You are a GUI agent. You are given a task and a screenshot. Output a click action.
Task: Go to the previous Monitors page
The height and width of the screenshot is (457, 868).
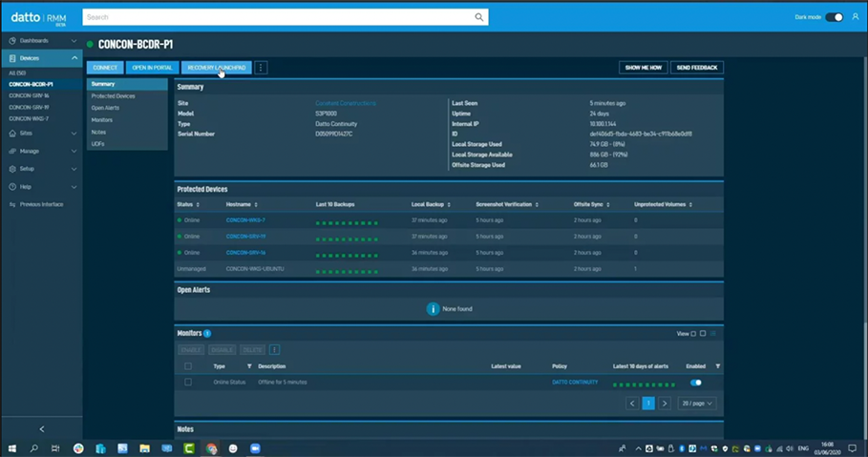tap(632, 404)
